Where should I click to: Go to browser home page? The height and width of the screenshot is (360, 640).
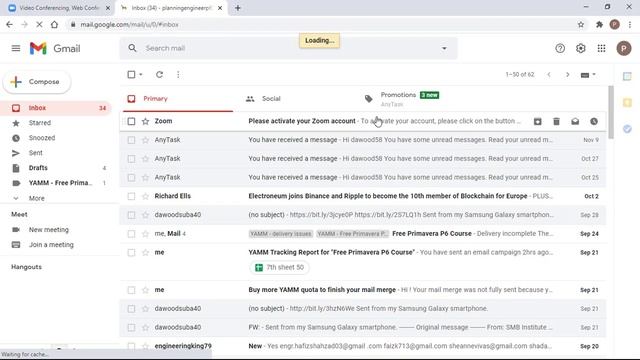54,24
